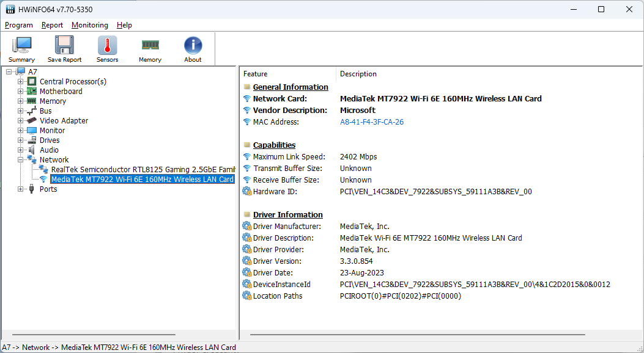This screenshot has width=644, height=353.
Task: Expand the Central Processor(s) node
Action: pos(20,82)
